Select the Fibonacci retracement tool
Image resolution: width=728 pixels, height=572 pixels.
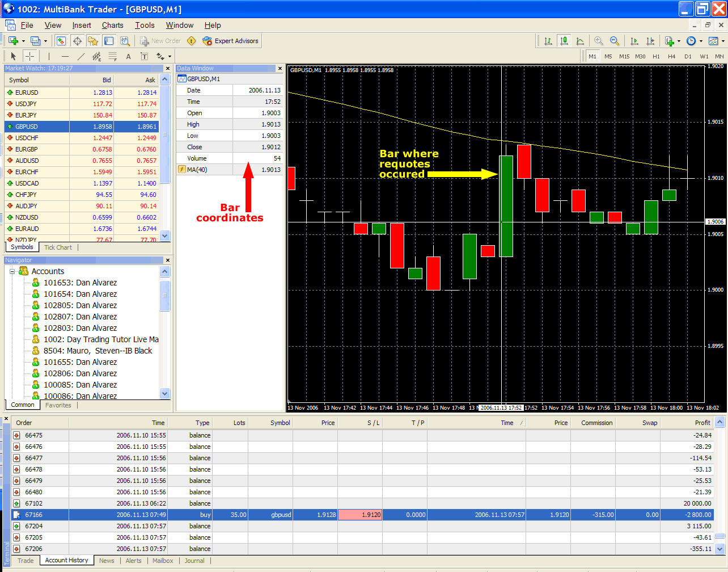(112, 56)
